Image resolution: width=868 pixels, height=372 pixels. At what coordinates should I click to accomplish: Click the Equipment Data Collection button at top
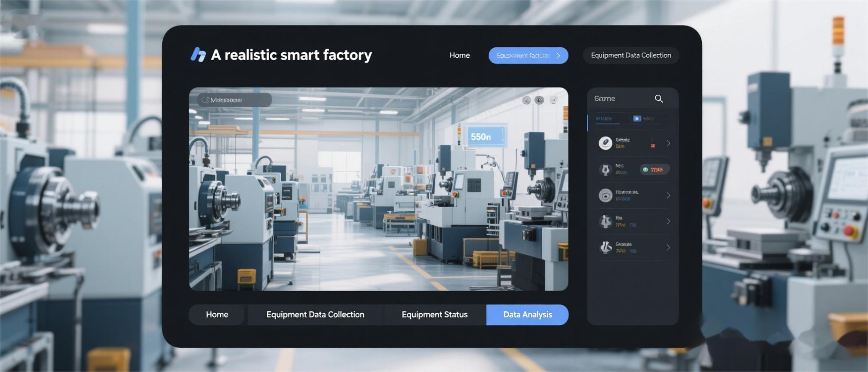(x=631, y=56)
